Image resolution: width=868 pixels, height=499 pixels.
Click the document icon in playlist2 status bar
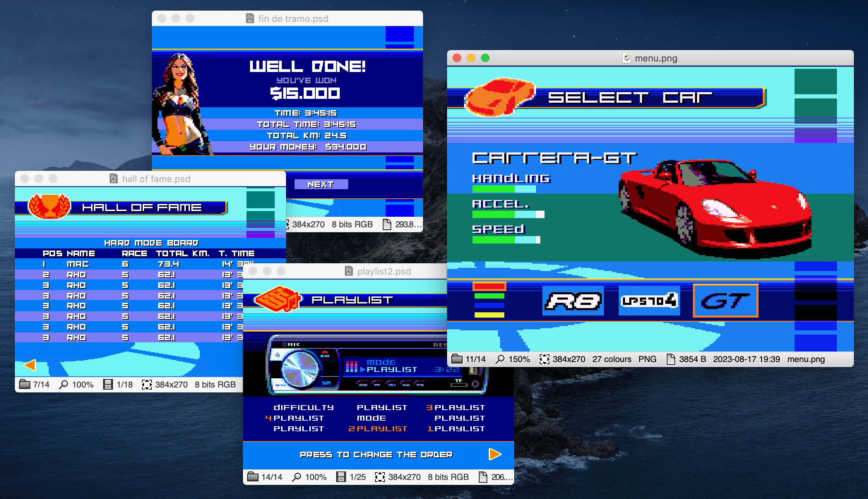(483, 477)
